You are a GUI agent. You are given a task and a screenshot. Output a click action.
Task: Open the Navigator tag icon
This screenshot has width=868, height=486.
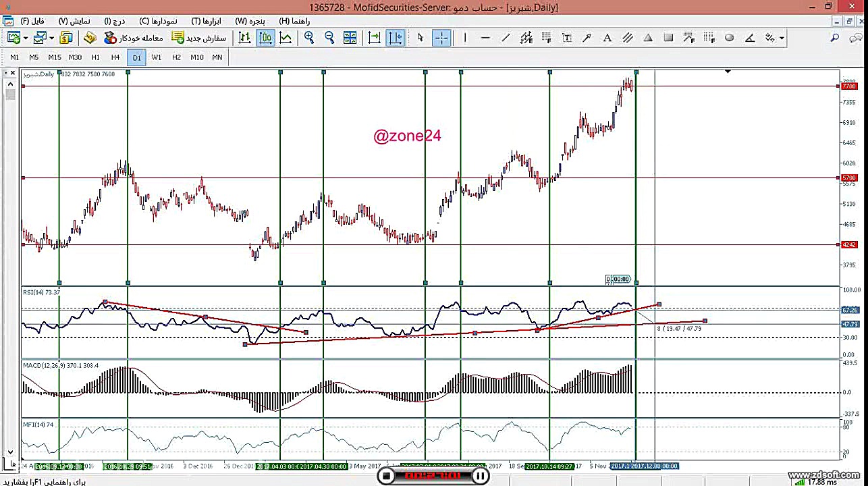click(90, 38)
